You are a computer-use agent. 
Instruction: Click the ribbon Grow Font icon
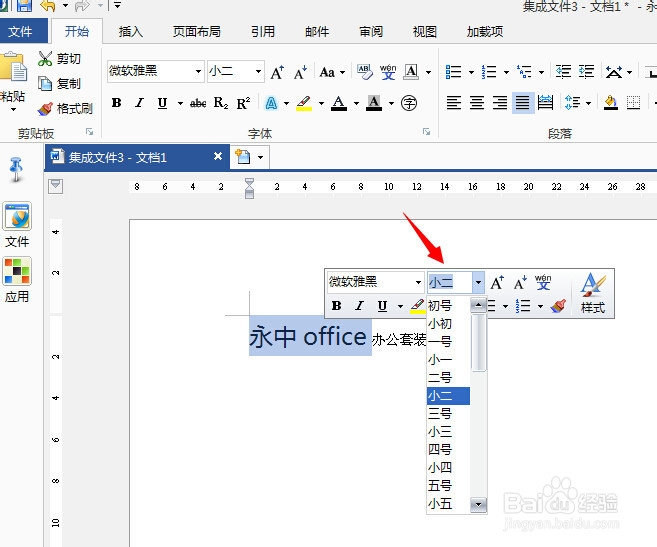277,72
